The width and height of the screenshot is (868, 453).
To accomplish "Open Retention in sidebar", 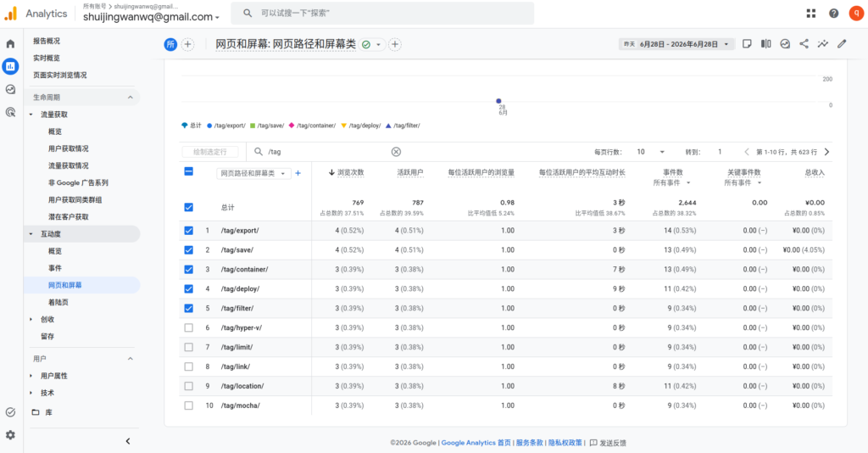I will click(47, 337).
